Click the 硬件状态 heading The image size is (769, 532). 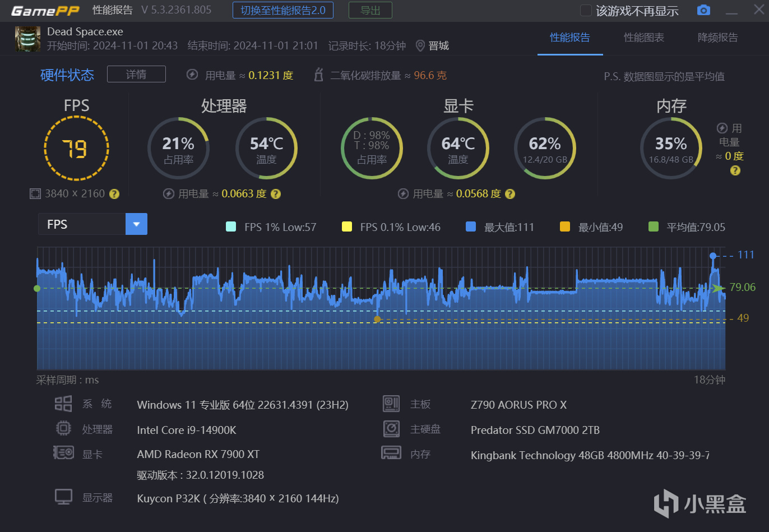tap(67, 75)
